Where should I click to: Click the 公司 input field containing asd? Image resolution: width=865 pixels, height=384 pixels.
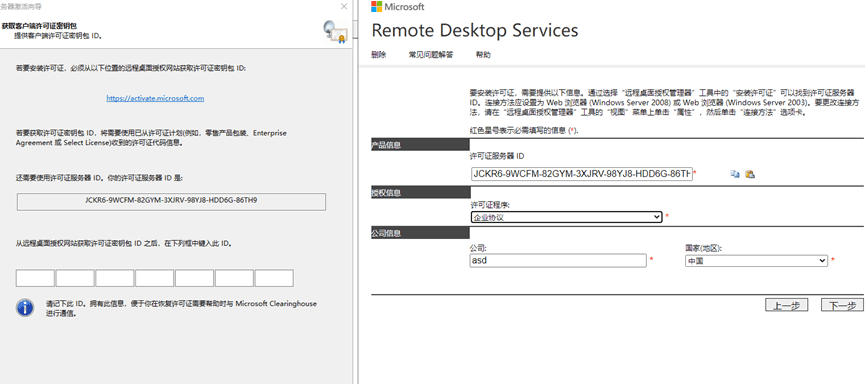click(x=557, y=260)
